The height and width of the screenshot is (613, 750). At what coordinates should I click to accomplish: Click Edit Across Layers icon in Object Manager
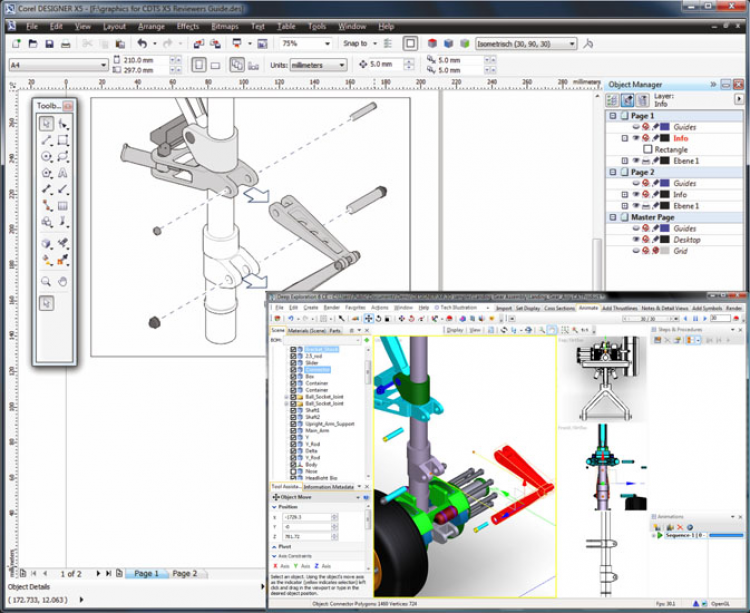tap(628, 100)
